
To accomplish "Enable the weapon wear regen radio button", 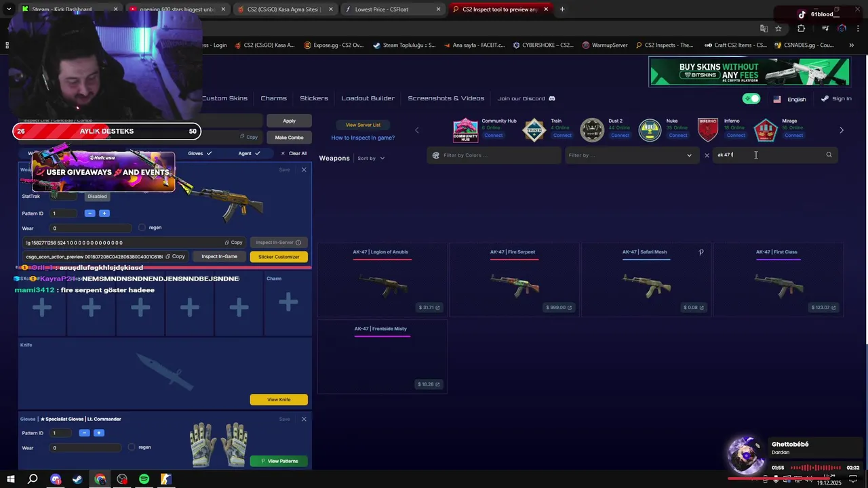I will pyautogui.click(x=142, y=228).
